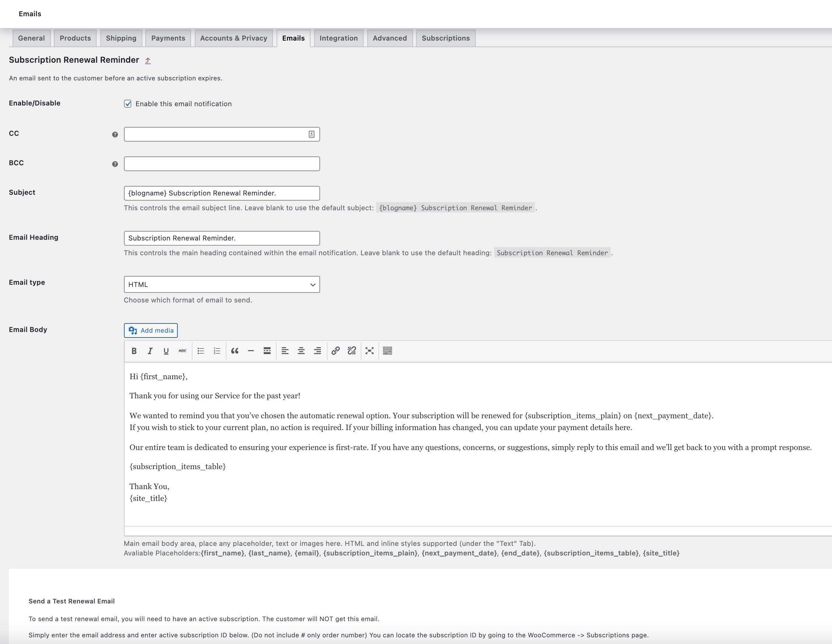
Task: Apply italic formatting in editor
Action: tap(150, 351)
